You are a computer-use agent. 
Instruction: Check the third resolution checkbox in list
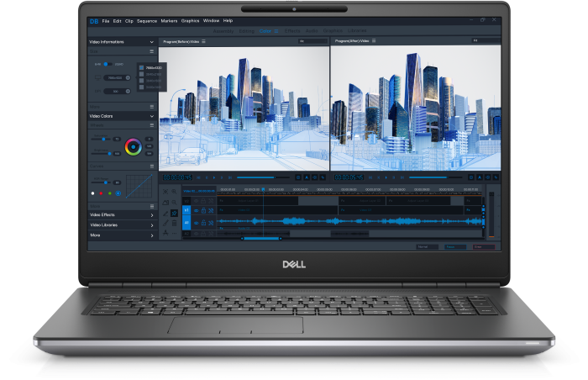(x=141, y=81)
